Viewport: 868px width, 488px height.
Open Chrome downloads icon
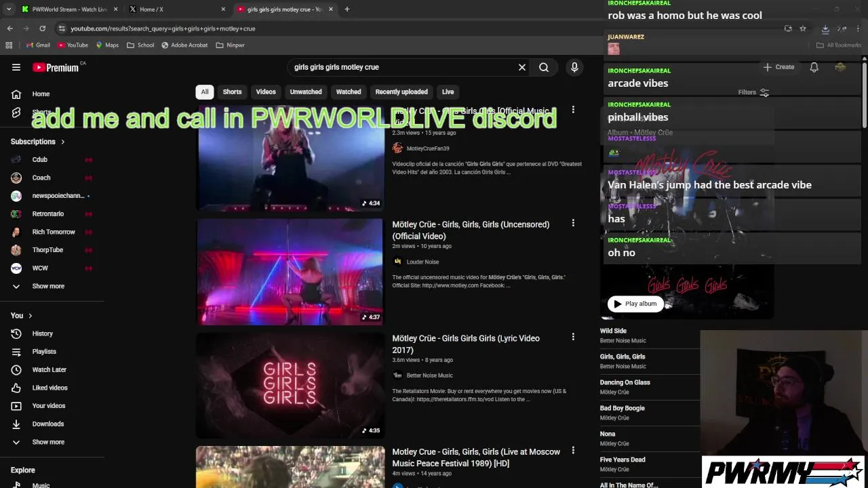[x=825, y=28]
